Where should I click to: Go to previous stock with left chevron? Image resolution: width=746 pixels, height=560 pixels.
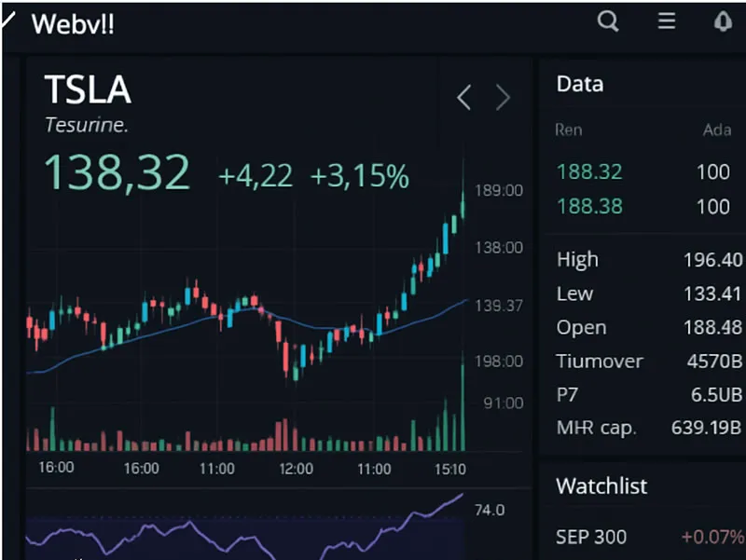(x=463, y=98)
